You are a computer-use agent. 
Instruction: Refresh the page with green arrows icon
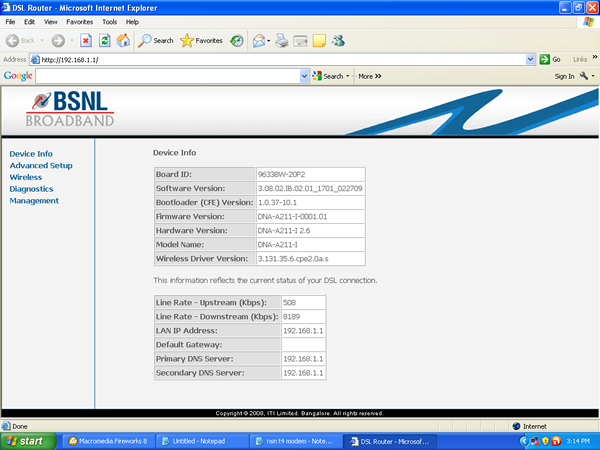click(x=104, y=41)
